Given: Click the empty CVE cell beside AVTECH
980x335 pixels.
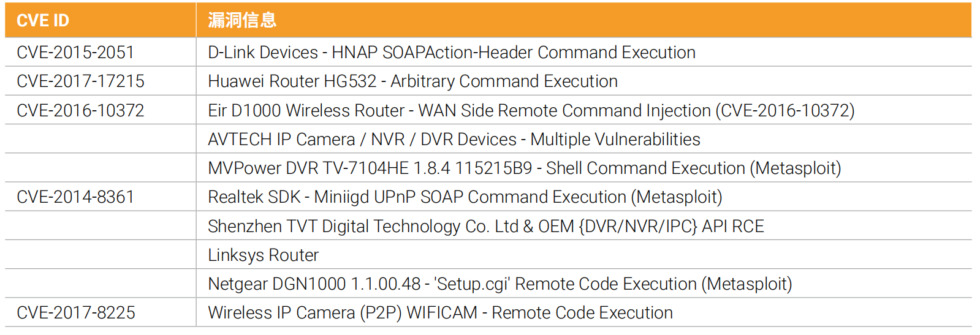Looking at the screenshot, I should [101, 140].
